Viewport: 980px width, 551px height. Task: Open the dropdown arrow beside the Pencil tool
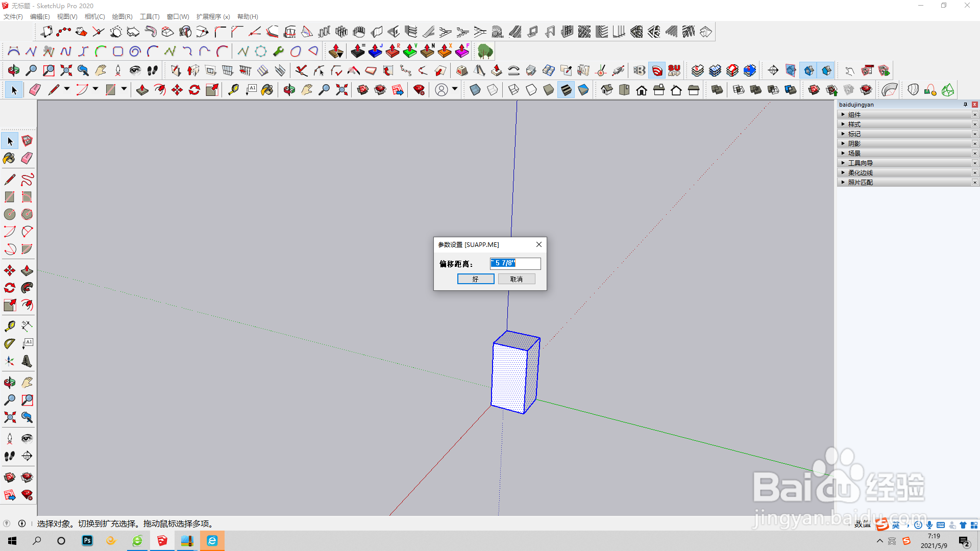click(67, 89)
